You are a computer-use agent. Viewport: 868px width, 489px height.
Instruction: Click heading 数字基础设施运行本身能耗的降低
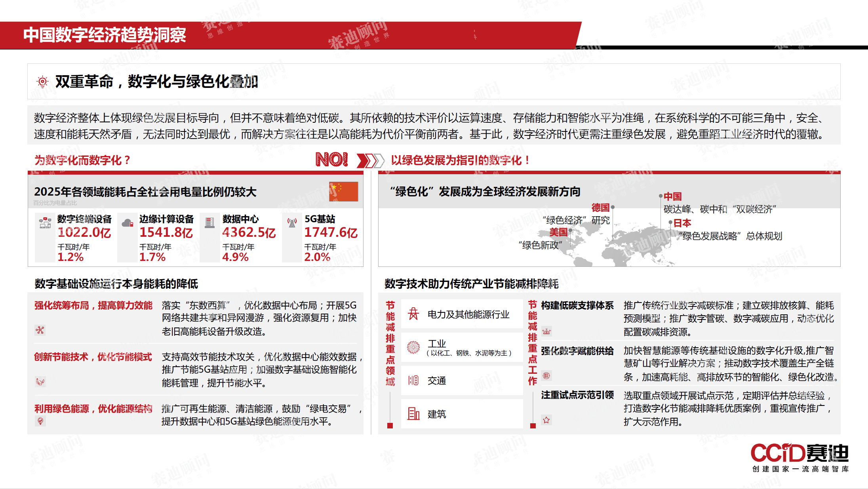tap(116, 284)
